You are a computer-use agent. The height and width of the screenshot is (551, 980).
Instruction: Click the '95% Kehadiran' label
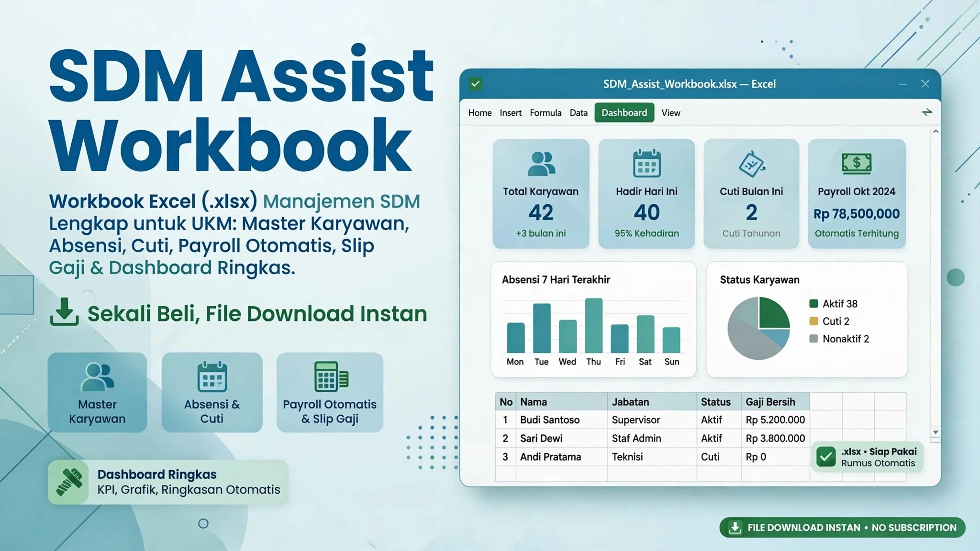coord(647,233)
